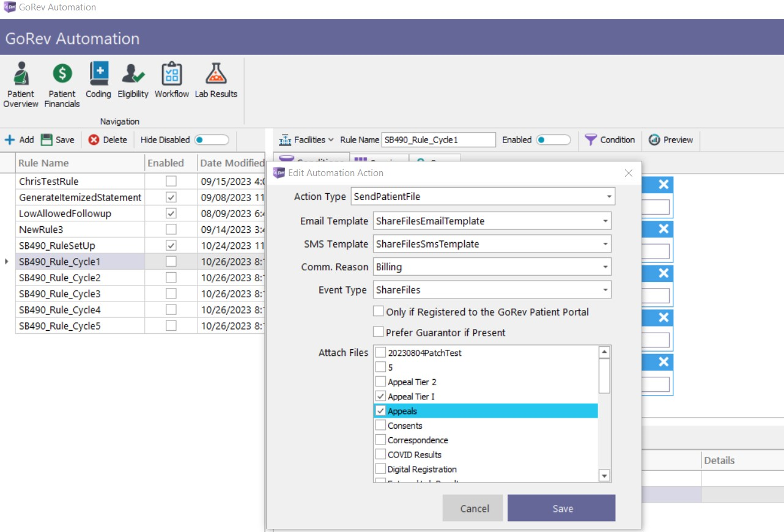The image size is (784, 532).
Task: Click the Cancel button
Action: click(x=473, y=508)
